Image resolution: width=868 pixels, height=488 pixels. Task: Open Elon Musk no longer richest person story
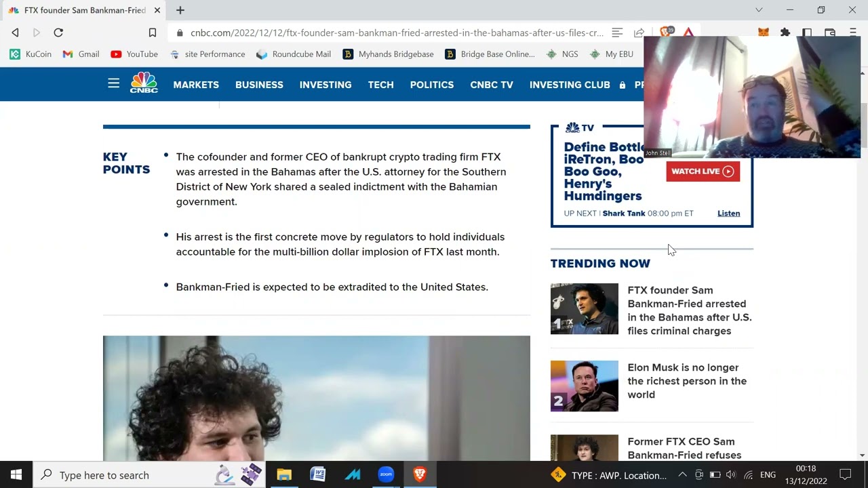(x=687, y=381)
